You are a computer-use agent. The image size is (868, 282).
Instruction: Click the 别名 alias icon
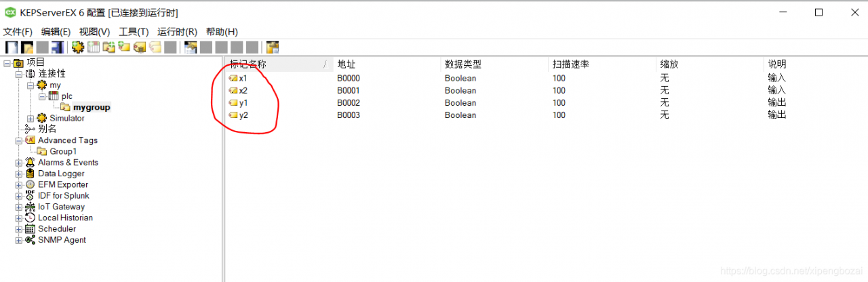point(31,129)
